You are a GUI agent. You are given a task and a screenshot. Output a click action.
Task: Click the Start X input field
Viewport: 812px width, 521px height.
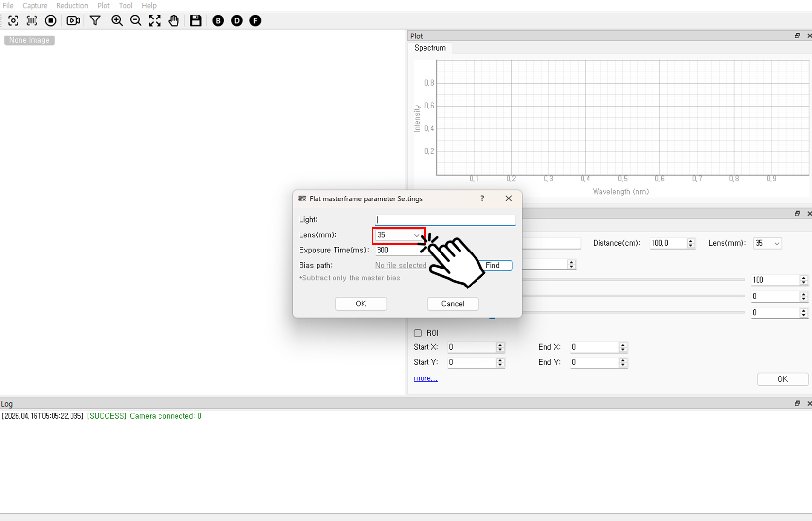point(472,347)
